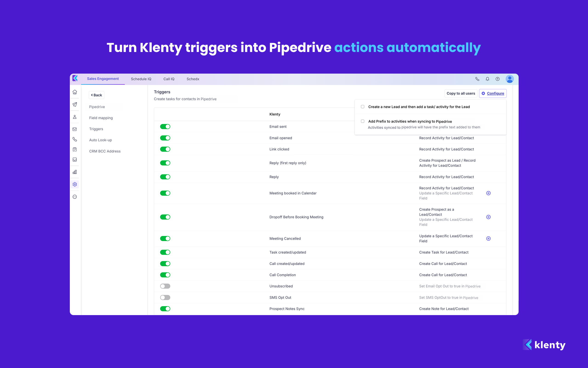Select Pipedrive in the settings menu
Screen dimensions: 588x368
point(97,107)
